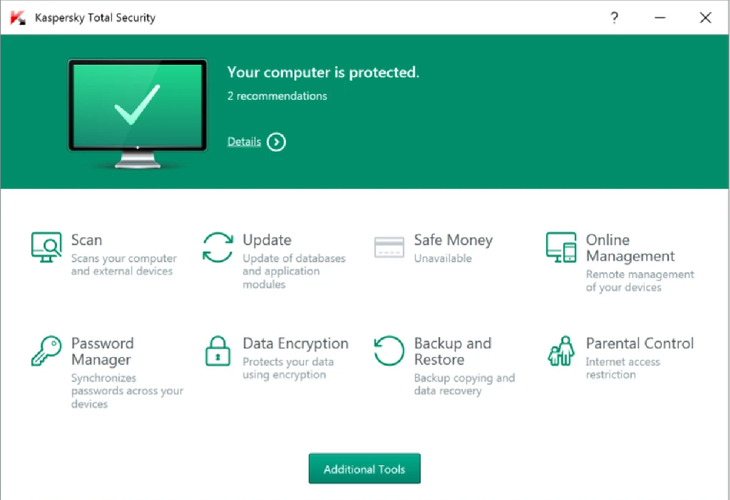Click the Update circular arrows icon
This screenshot has height=500, width=730.
point(218,247)
